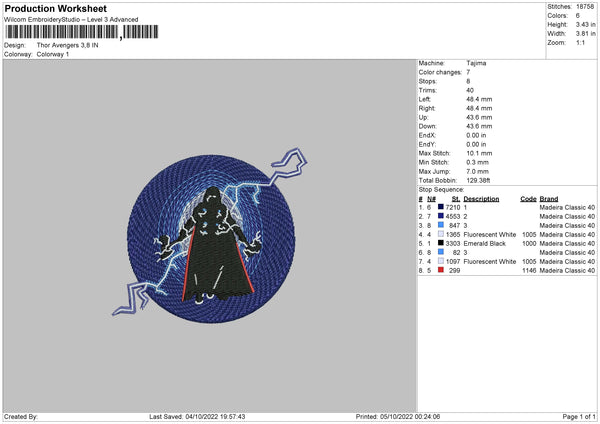Click the Machine value Tajima

476,63
